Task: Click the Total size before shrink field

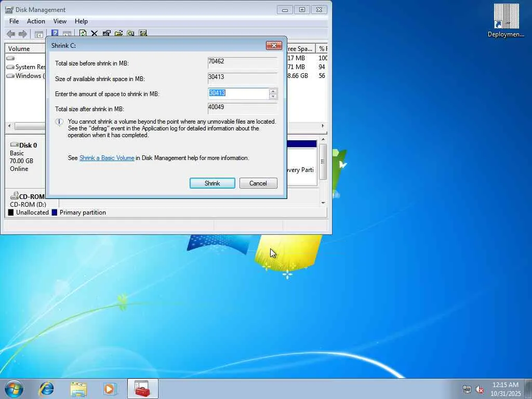Action: click(243, 62)
